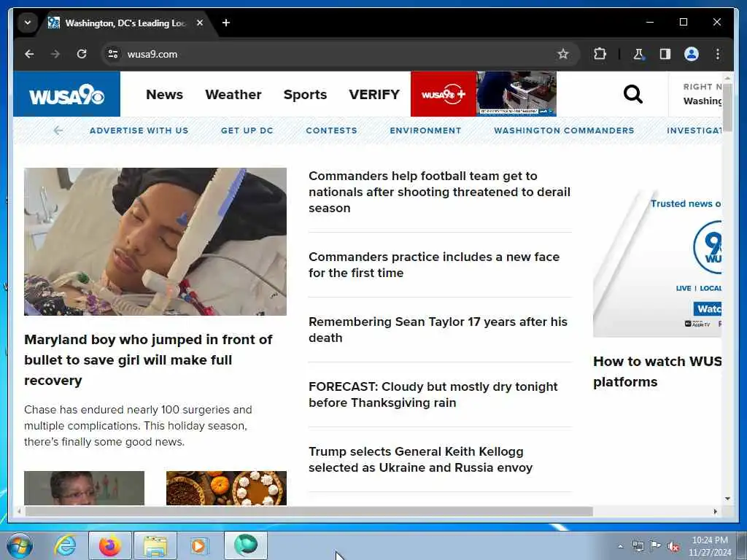747x560 pixels.
Task: Open Get Up DC link
Action: click(247, 131)
